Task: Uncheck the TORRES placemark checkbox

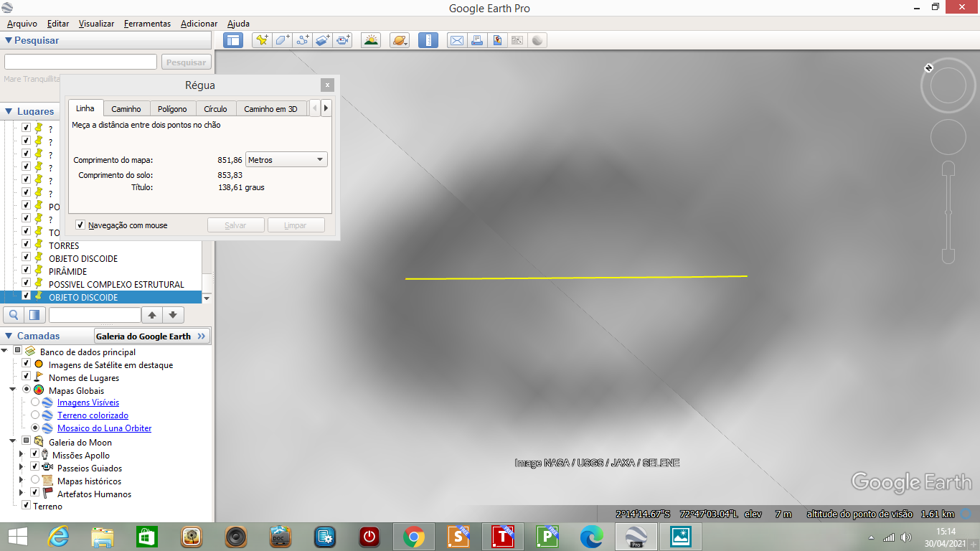Action: [x=26, y=245]
